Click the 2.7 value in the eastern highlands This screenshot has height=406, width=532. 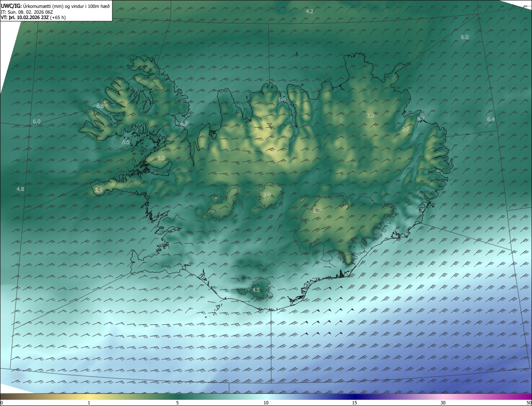click(x=406, y=129)
